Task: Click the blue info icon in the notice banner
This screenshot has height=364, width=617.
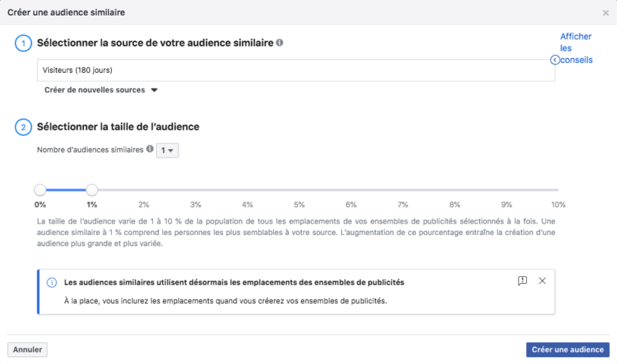Action: pyautogui.click(x=51, y=283)
